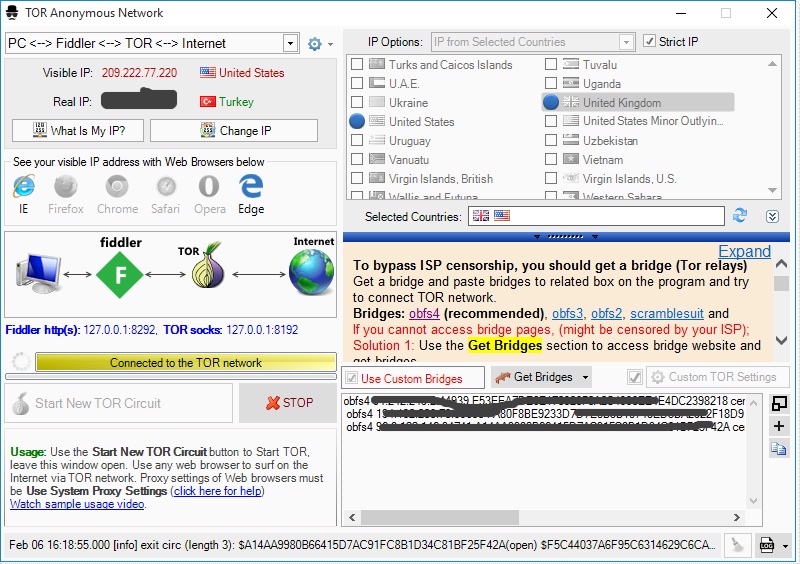Open the obfs3 bridges link
This screenshot has height=564, width=800.
pos(567,313)
